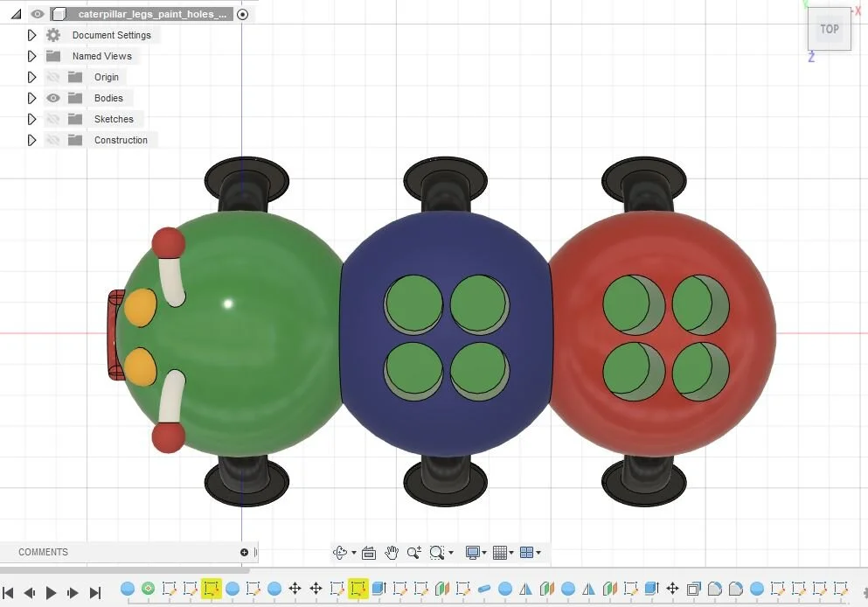Click the Bodies folder icon
868x607 pixels.
(74, 98)
